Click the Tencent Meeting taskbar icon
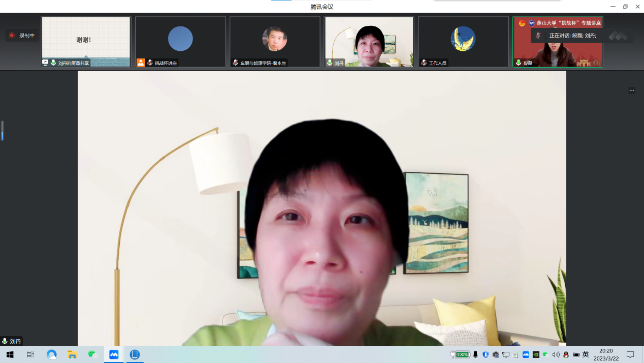This screenshot has height=363, width=644. pos(114,354)
